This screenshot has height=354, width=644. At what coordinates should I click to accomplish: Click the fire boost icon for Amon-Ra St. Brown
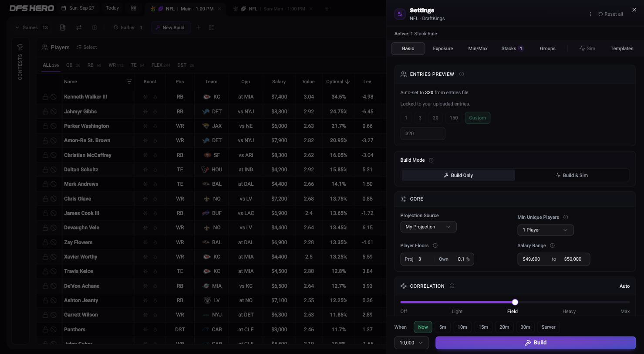coord(155,140)
